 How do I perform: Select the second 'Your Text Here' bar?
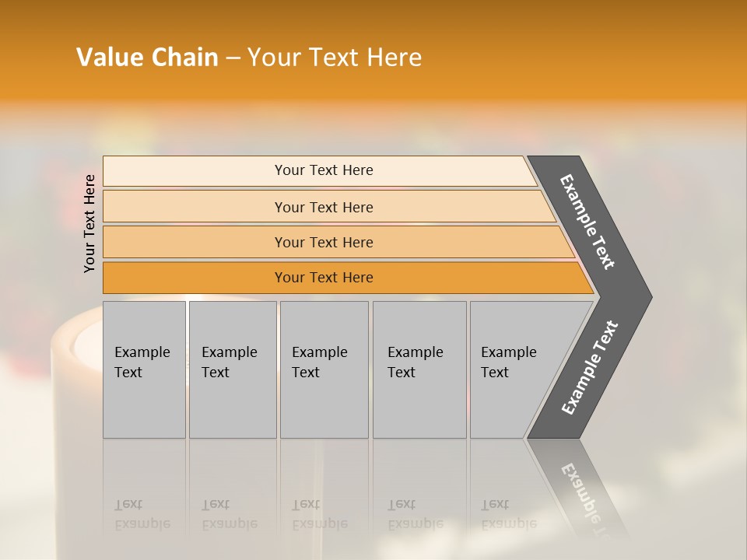pyautogui.click(x=323, y=207)
